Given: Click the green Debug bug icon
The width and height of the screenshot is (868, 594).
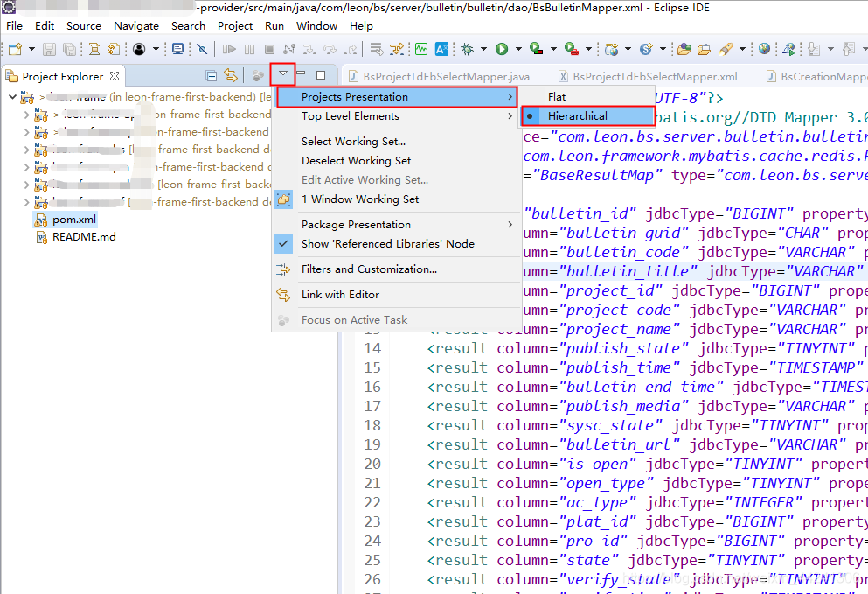Looking at the screenshot, I should tap(467, 49).
